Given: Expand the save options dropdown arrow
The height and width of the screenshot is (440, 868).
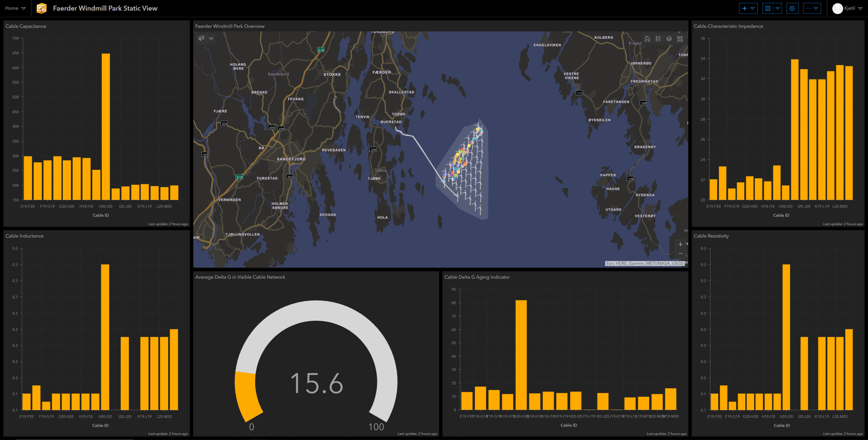Looking at the screenshot, I should click(x=778, y=8).
